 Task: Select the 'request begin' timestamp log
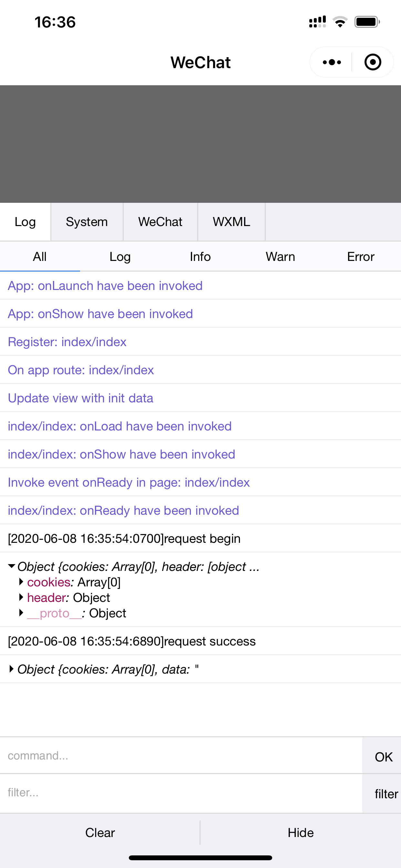[x=200, y=538]
